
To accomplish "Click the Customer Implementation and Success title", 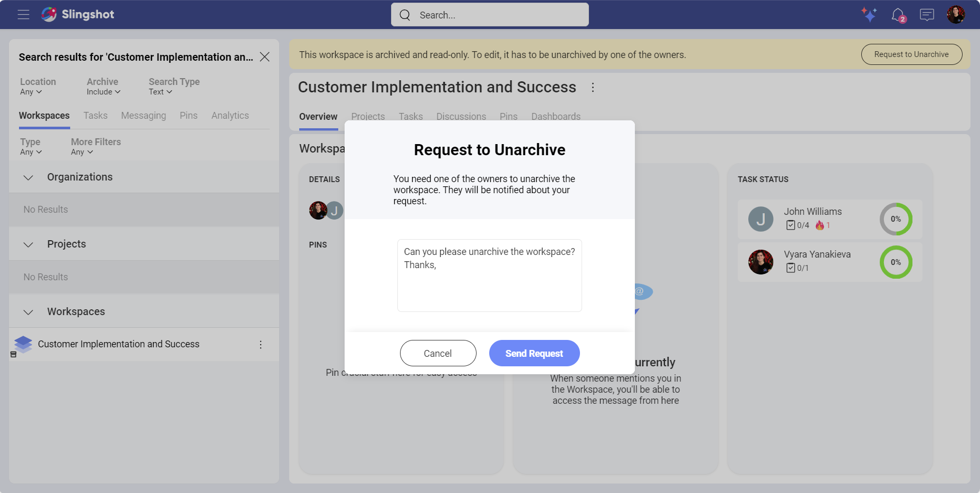I will (437, 87).
